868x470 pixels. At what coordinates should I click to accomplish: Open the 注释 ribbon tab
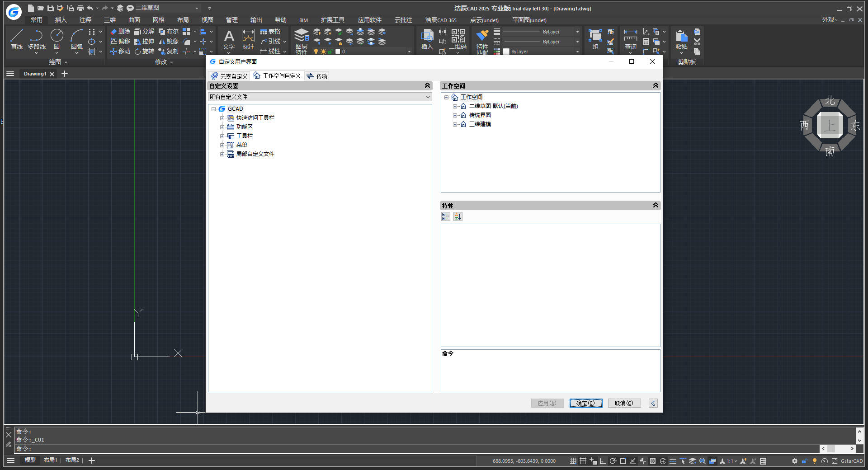(85, 20)
